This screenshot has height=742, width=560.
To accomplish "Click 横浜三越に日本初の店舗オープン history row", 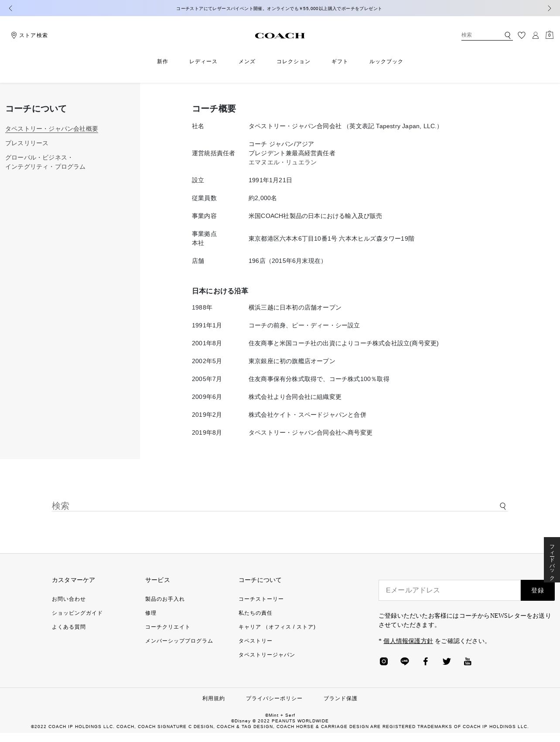I will (x=295, y=307).
